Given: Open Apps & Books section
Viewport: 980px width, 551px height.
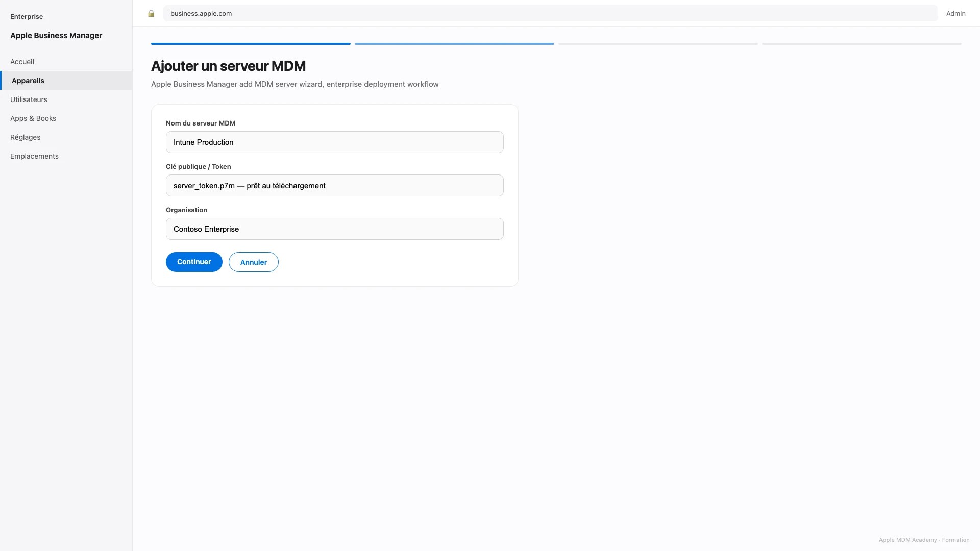Looking at the screenshot, I should click(x=66, y=118).
